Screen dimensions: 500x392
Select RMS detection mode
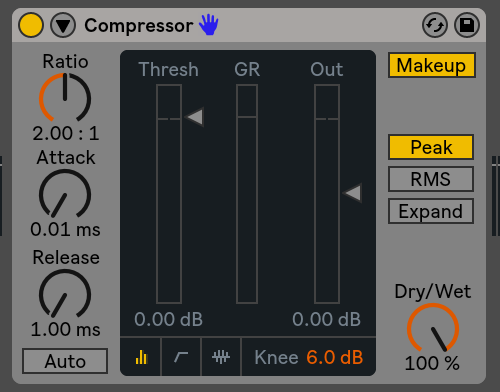tap(431, 179)
